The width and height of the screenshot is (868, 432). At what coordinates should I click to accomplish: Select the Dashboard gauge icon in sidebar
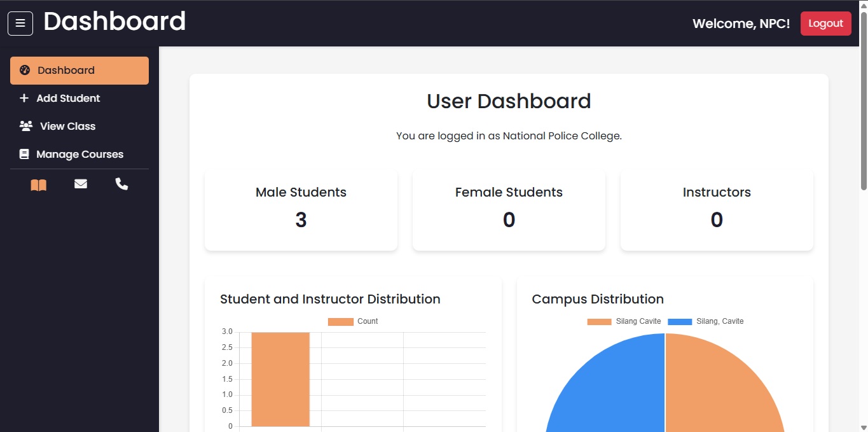tap(24, 70)
